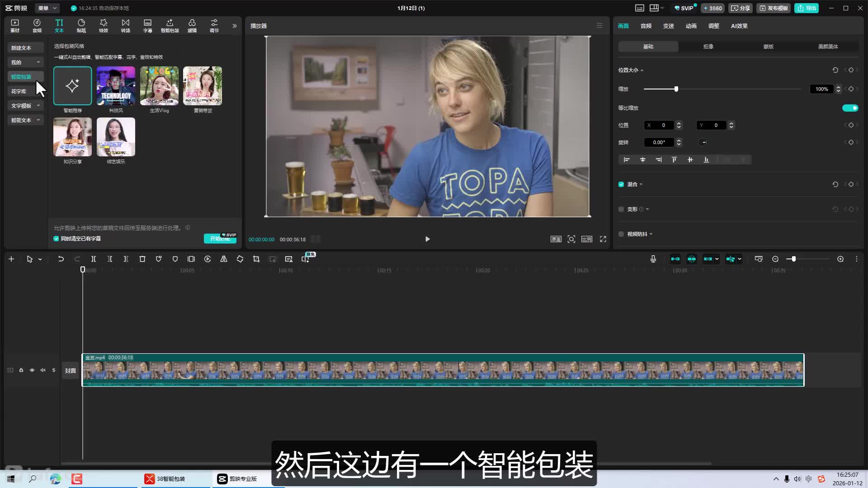868x488 pixels.
Task: Uncheck the 同时清空已有字幕 checkbox
Action: (57, 239)
